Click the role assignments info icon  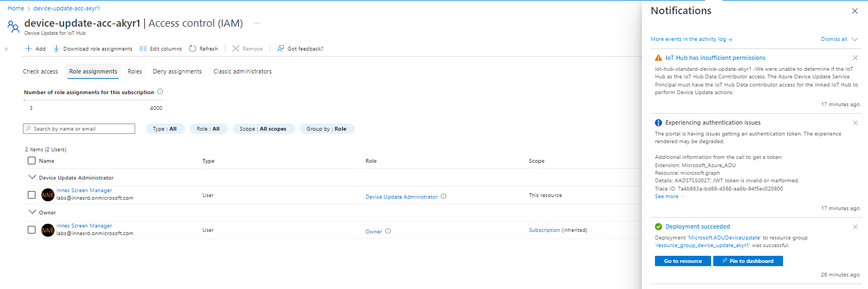(x=160, y=91)
